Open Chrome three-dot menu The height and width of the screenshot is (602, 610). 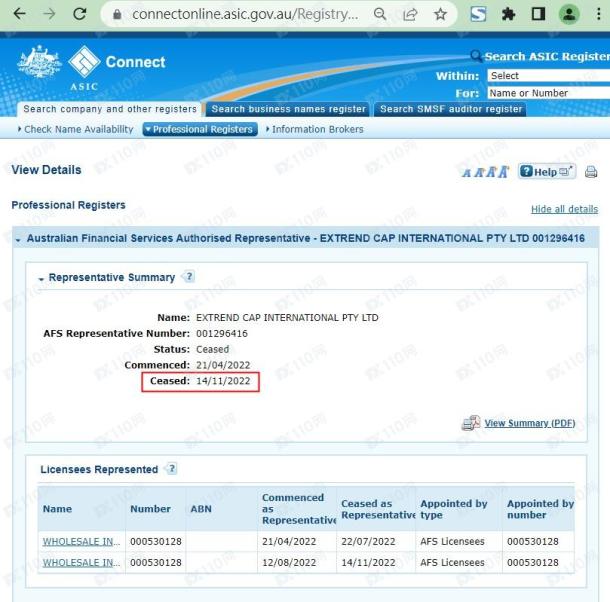point(599,14)
